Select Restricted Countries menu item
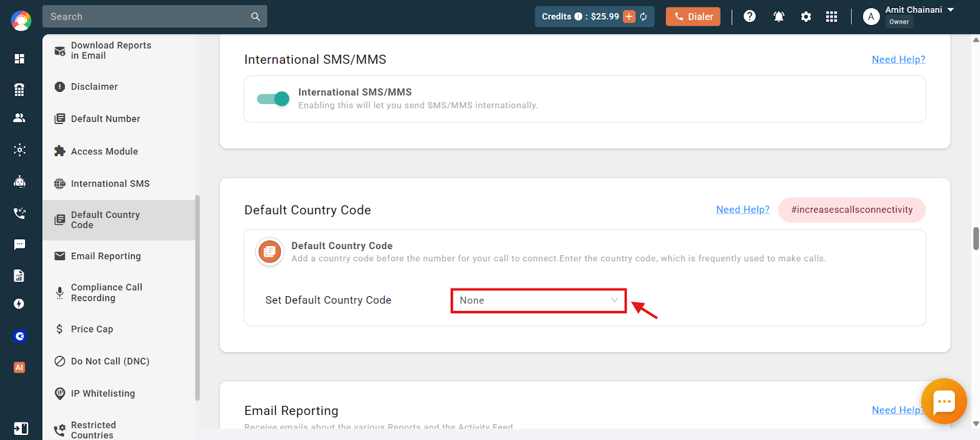 119,430
